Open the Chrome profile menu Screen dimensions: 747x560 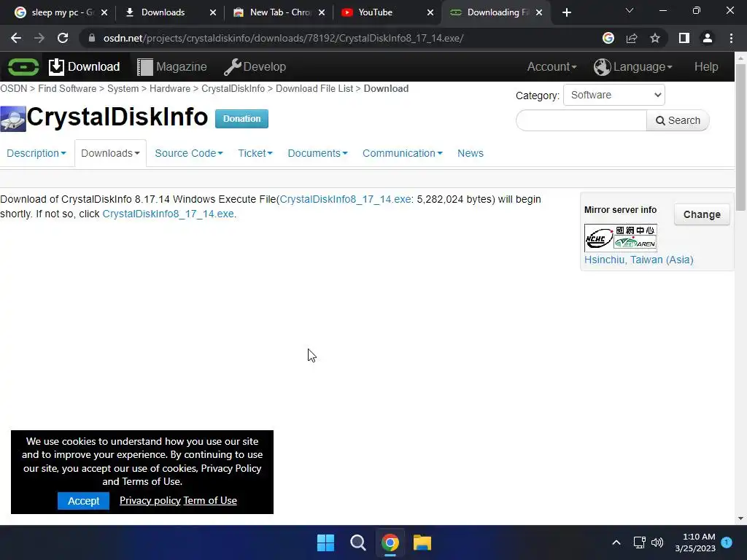(708, 38)
